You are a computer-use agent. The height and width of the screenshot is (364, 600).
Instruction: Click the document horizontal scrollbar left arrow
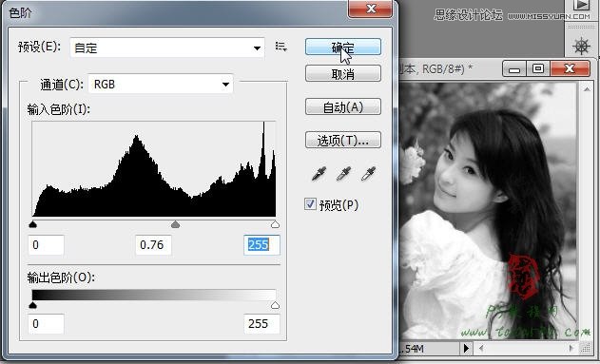(x=481, y=349)
